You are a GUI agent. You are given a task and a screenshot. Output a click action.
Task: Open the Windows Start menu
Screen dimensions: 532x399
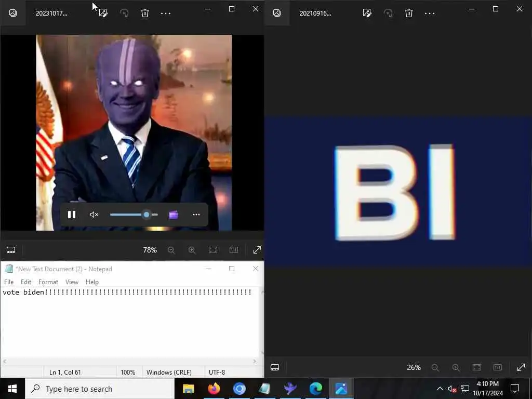point(12,389)
